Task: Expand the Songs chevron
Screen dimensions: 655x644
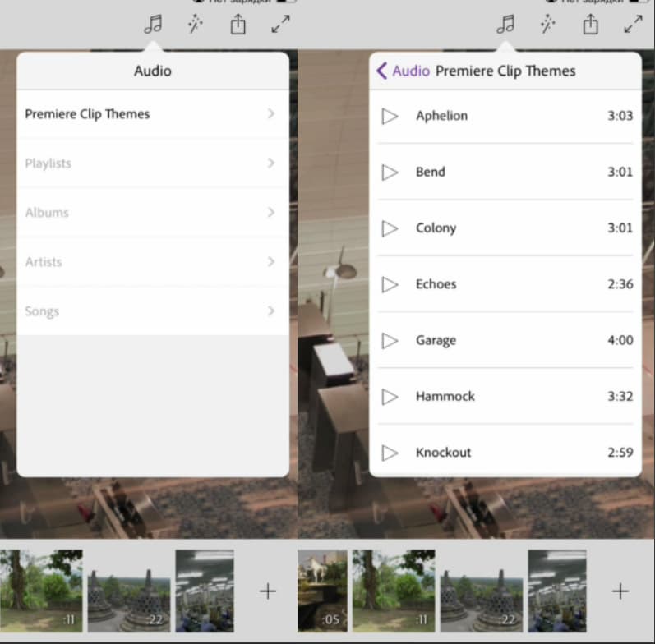Action: [x=271, y=310]
